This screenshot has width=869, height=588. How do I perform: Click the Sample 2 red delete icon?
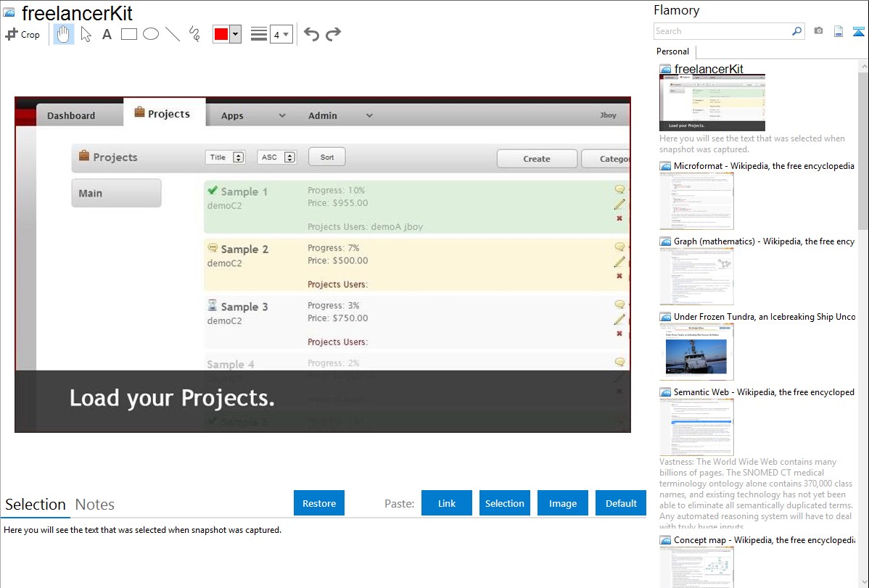[x=619, y=276]
